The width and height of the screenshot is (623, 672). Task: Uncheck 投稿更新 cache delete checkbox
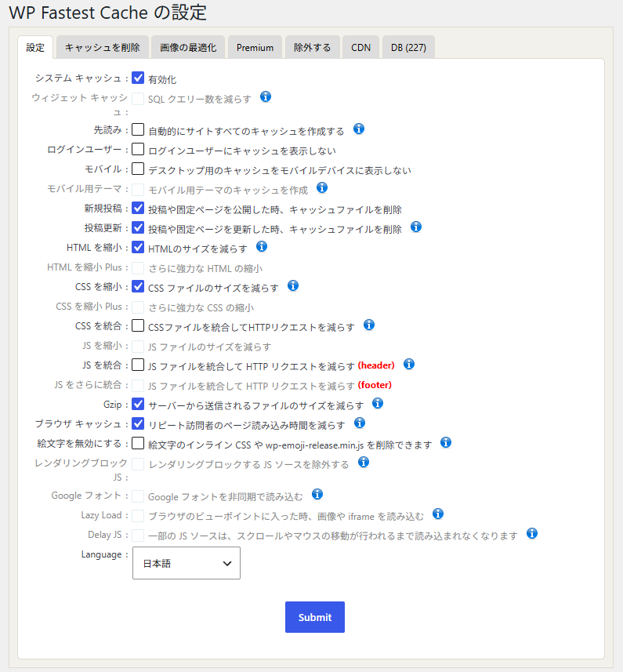[138, 227]
